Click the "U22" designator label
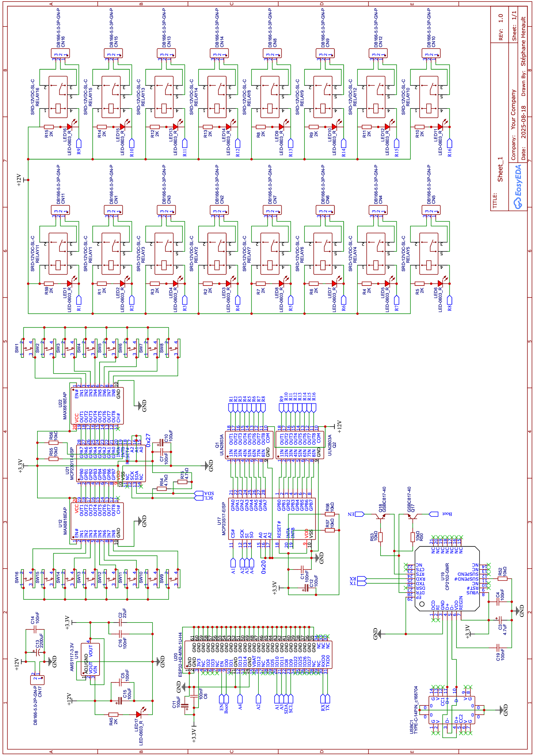The height and width of the screenshot is (756, 534). pos(60,403)
